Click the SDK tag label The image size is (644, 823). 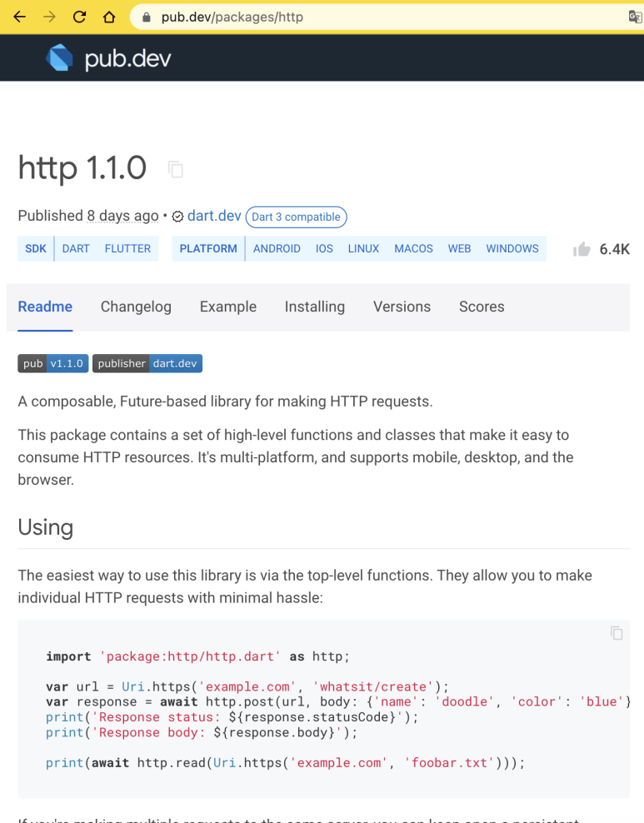coord(36,249)
